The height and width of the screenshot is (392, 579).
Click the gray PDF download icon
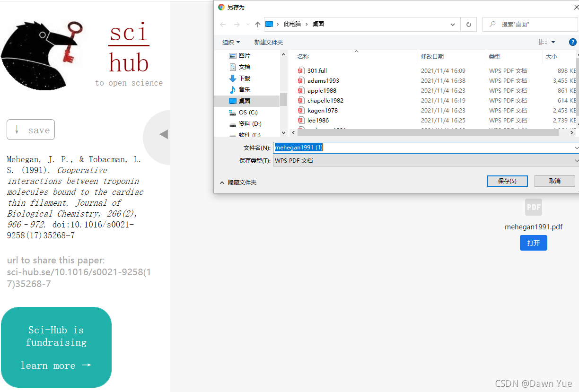pos(534,207)
